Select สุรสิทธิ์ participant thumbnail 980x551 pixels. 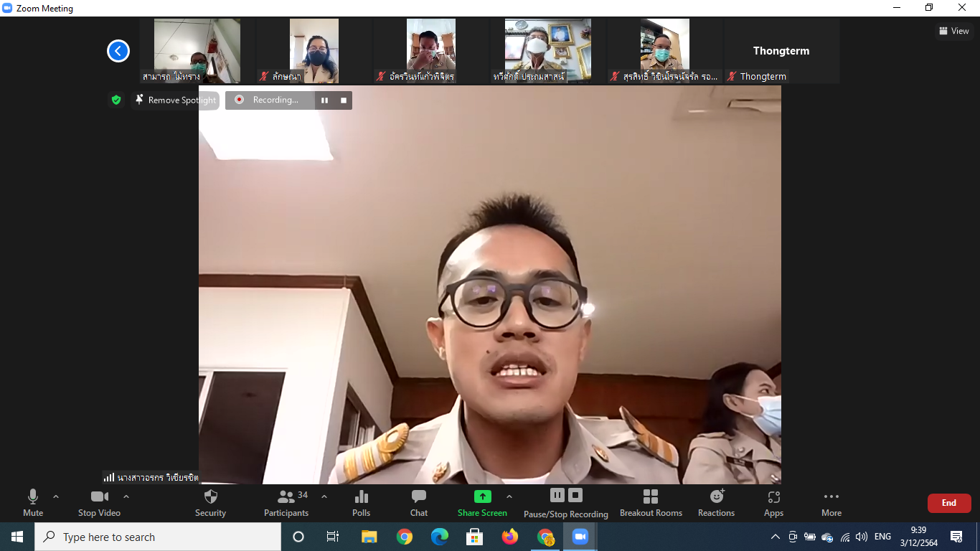pos(664,51)
